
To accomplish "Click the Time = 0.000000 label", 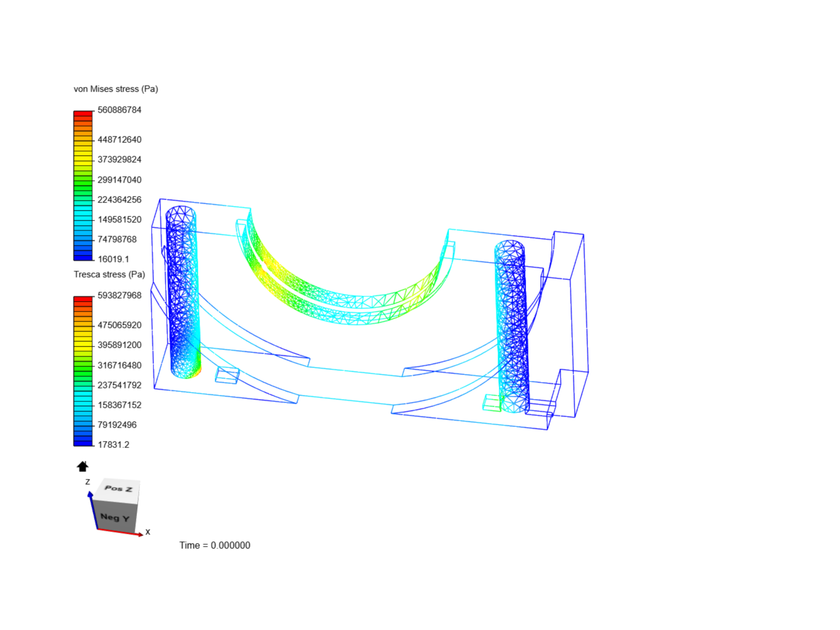I will 215,545.
